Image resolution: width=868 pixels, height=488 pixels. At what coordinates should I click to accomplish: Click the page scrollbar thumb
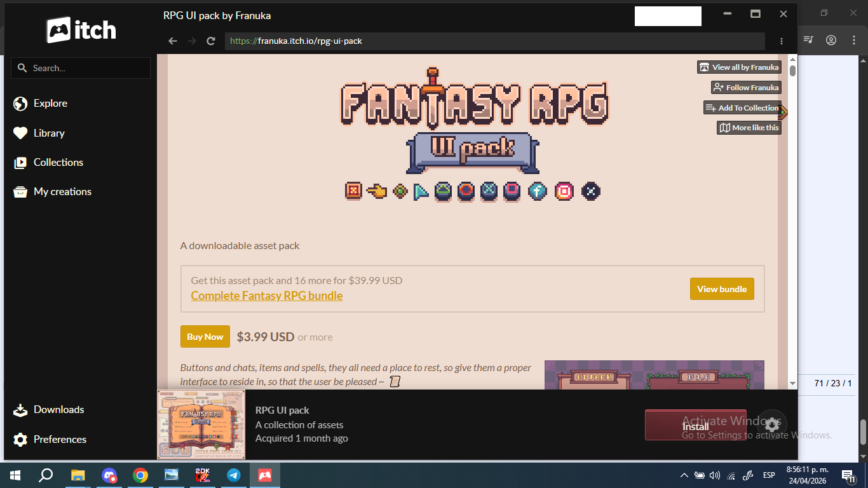tap(792, 70)
